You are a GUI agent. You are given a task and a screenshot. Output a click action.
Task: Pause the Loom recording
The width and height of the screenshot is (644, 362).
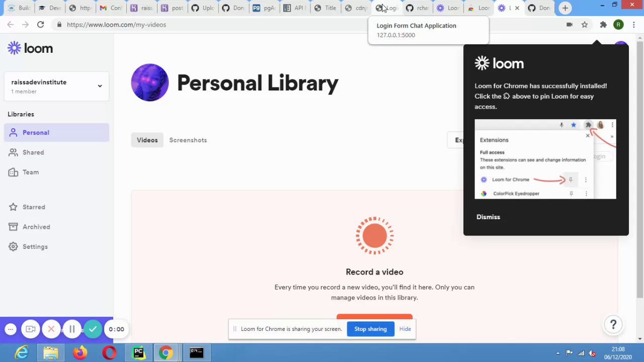(72, 329)
